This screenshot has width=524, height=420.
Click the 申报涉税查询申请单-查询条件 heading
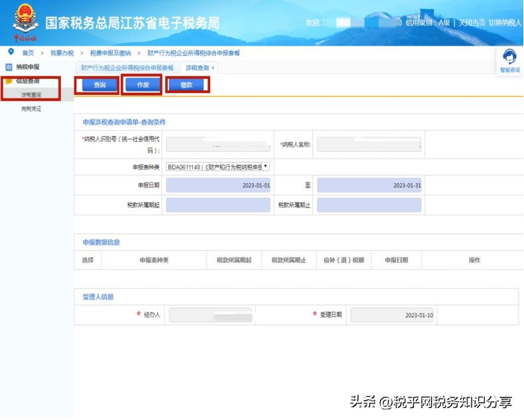coord(124,122)
